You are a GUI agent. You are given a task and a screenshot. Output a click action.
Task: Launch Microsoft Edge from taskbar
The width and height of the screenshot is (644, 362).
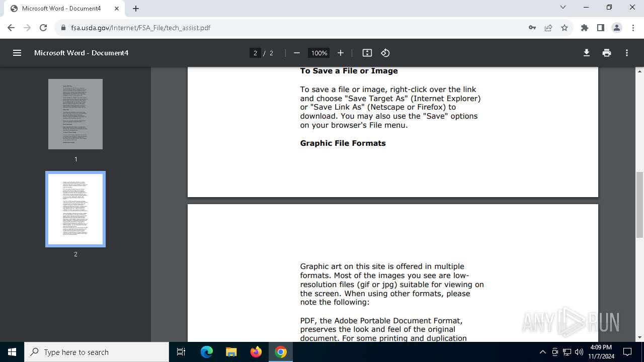(x=207, y=352)
